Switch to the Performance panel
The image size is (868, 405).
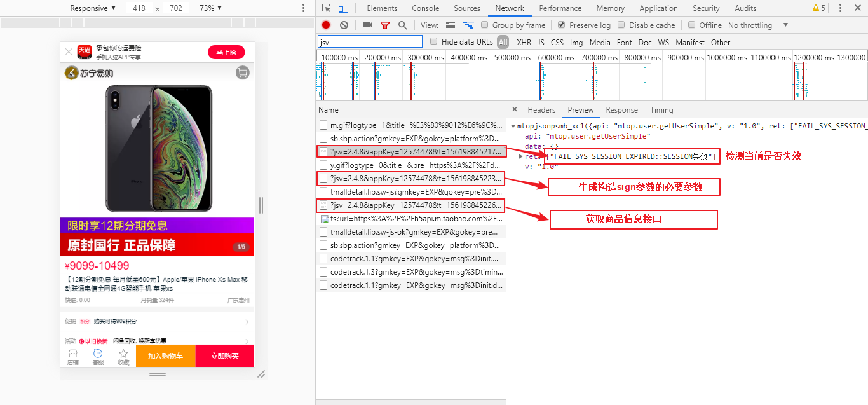click(560, 8)
